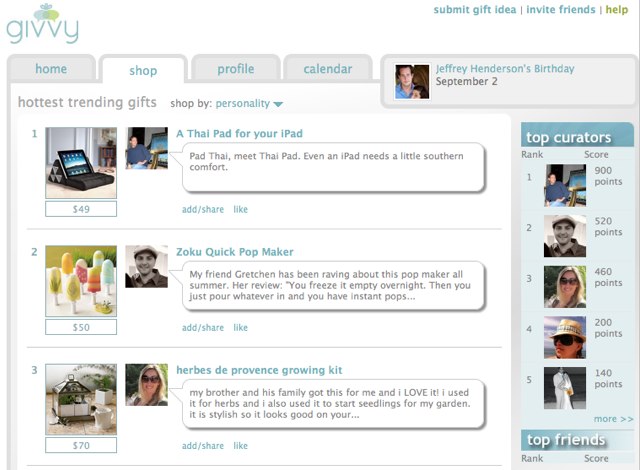
Task: Click the $49 price box
Action: pos(81,209)
